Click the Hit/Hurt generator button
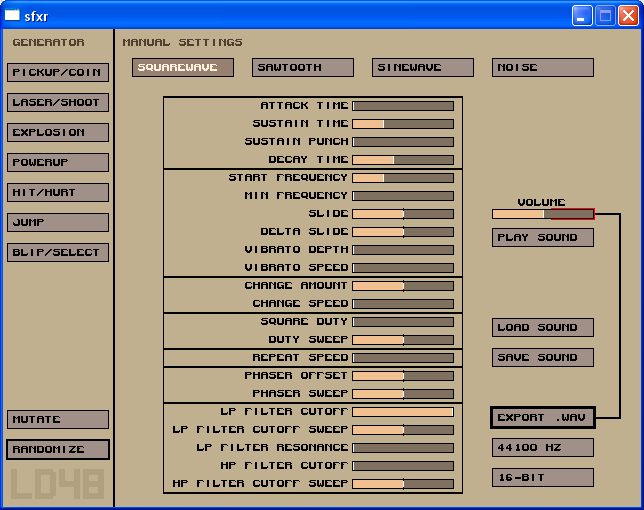 click(x=57, y=192)
